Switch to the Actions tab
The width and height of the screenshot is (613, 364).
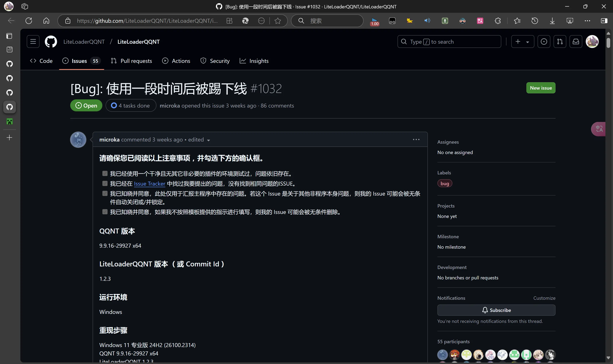coord(176,61)
